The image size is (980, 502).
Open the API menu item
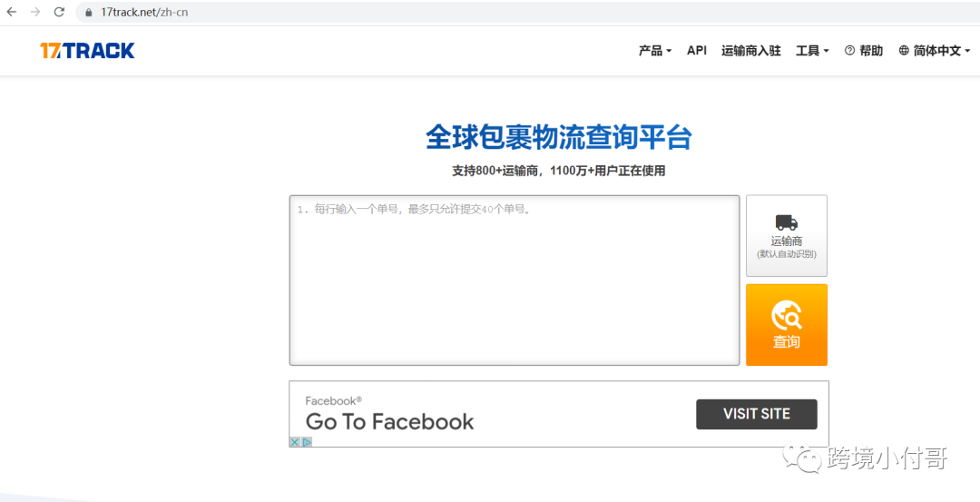[696, 51]
